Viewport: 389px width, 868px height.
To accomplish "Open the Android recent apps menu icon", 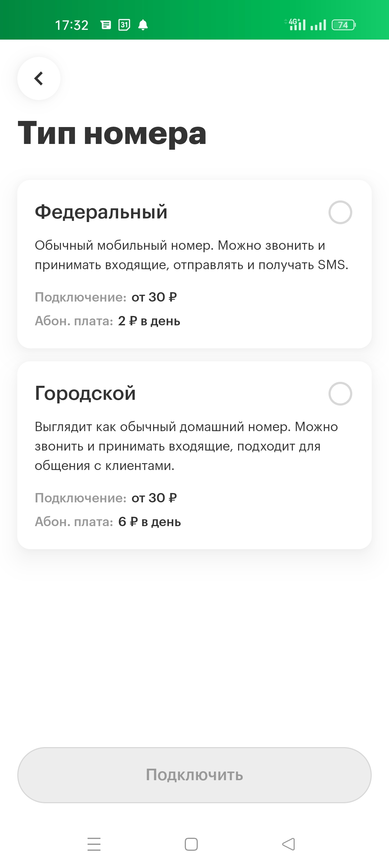I will [x=94, y=844].
